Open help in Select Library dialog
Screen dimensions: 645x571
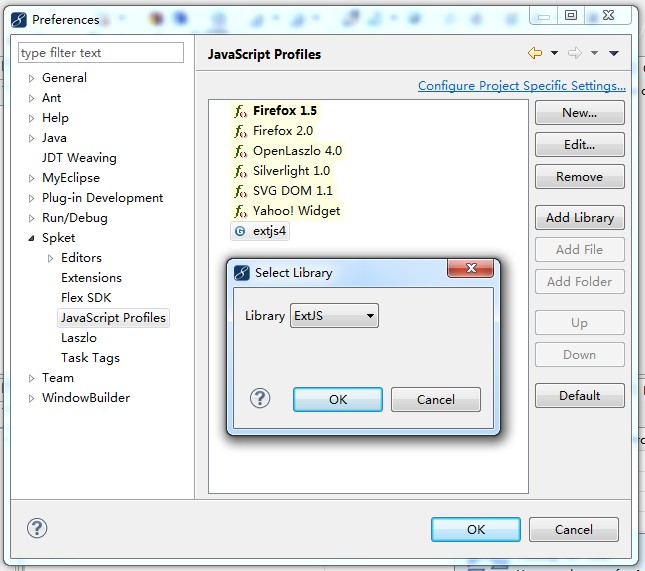[260, 398]
